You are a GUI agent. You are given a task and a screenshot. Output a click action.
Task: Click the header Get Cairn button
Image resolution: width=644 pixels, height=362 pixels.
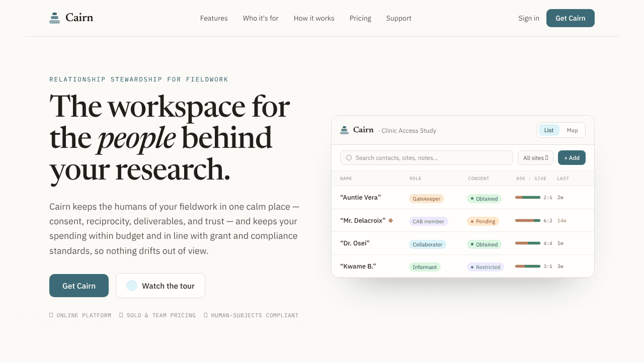pos(571,18)
